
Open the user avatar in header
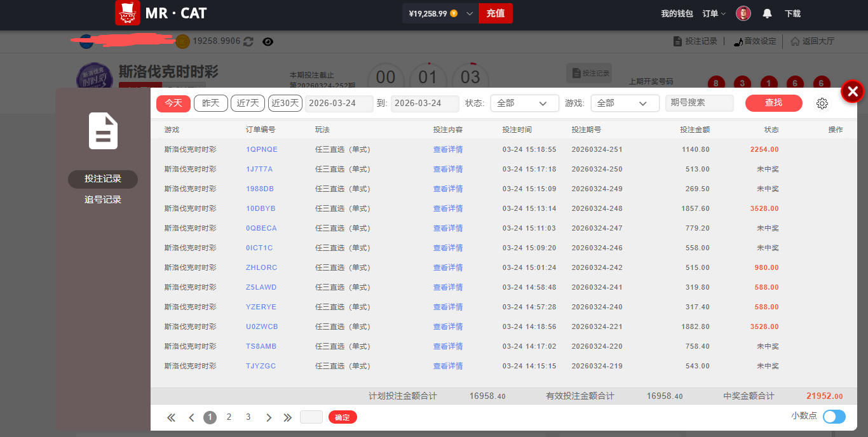point(743,13)
